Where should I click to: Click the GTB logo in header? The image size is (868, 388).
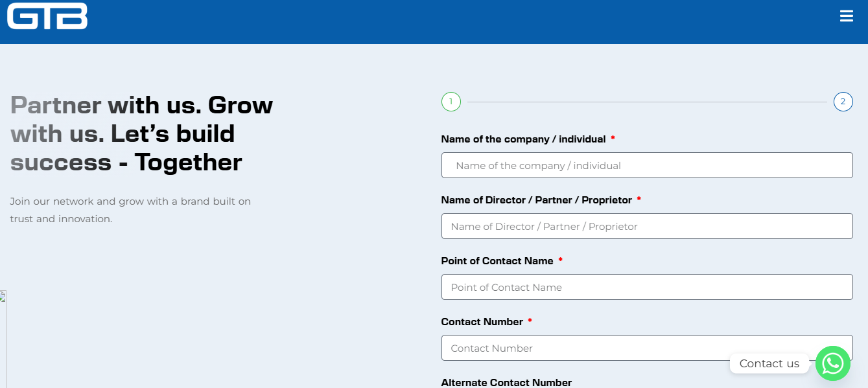(x=47, y=16)
